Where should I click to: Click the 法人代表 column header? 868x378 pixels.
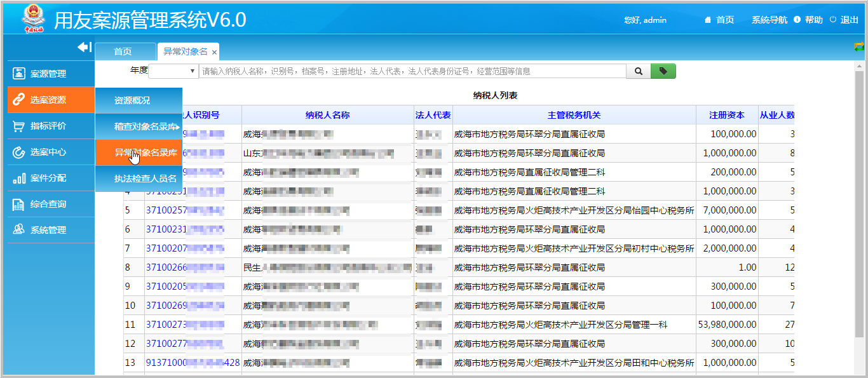pos(433,115)
